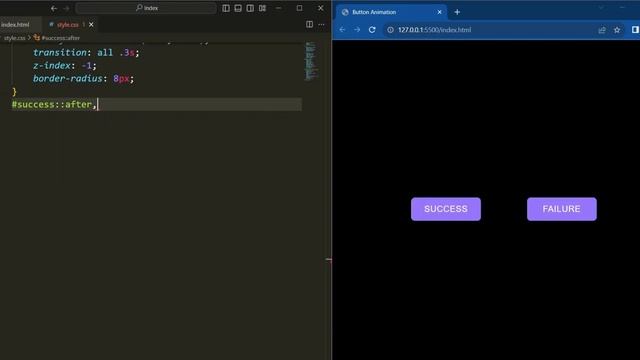The height and width of the screenshot is (360, 640).
Task: Click the FAILURE button on webpage
Action: (x=562, y=209)
